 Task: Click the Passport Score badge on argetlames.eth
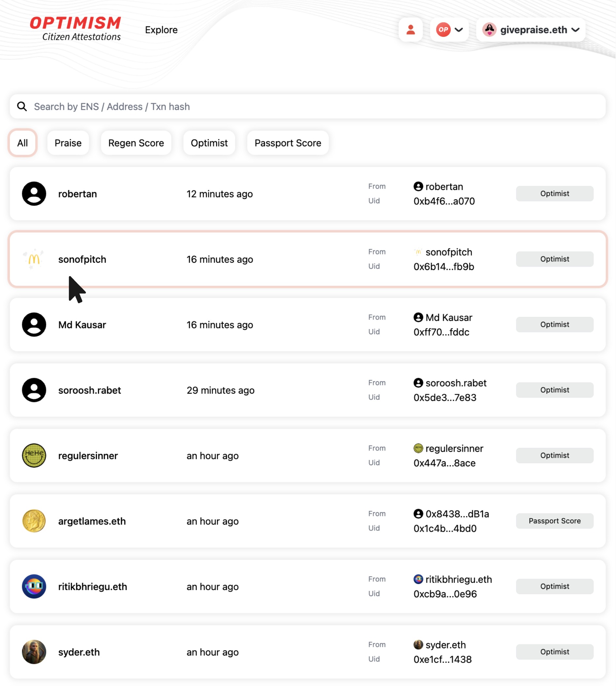(x=554, y=521)
